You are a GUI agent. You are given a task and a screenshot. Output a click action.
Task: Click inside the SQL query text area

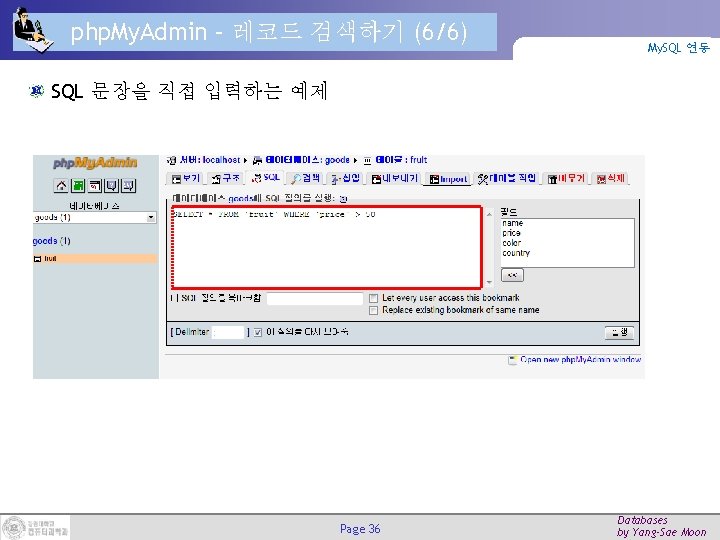click(x=327, y=247)
